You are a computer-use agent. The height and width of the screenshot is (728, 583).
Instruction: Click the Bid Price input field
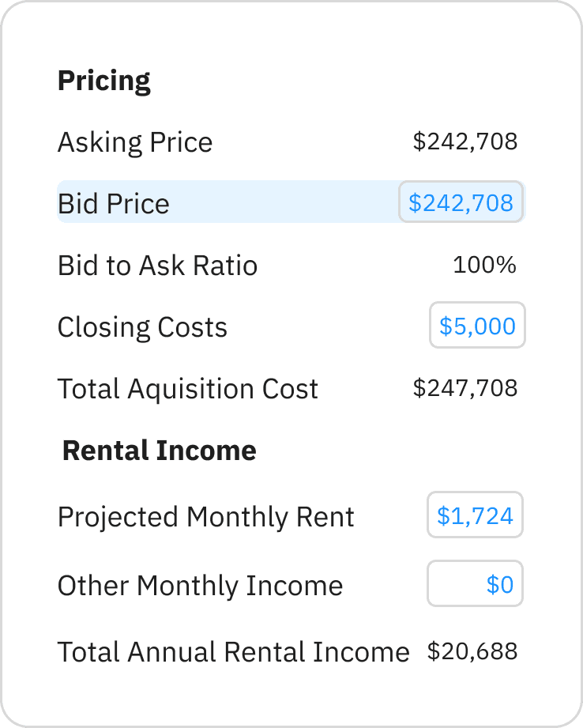click(x=461, y=202)
